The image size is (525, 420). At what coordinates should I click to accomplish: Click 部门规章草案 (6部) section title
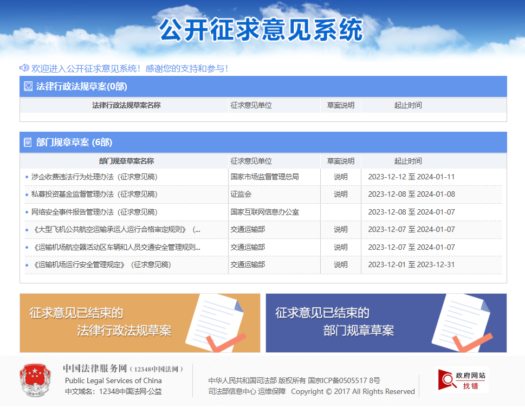point(74,143)
